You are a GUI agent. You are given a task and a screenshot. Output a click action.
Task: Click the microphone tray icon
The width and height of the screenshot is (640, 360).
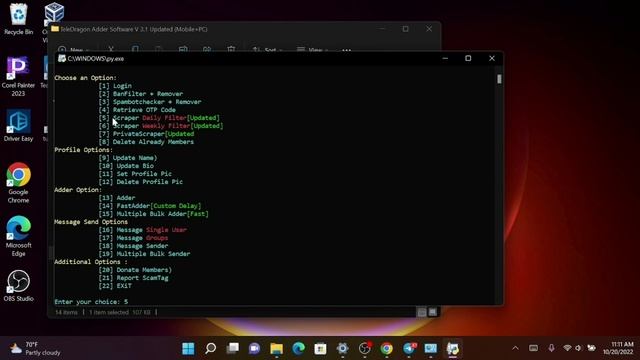pos(551,348)
